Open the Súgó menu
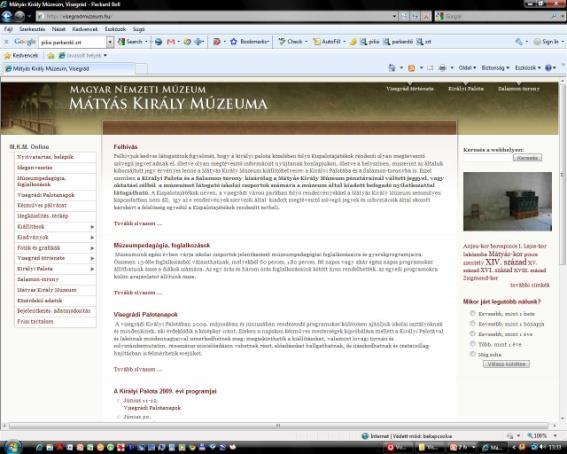567x454 pixels. tap(138, 29)
